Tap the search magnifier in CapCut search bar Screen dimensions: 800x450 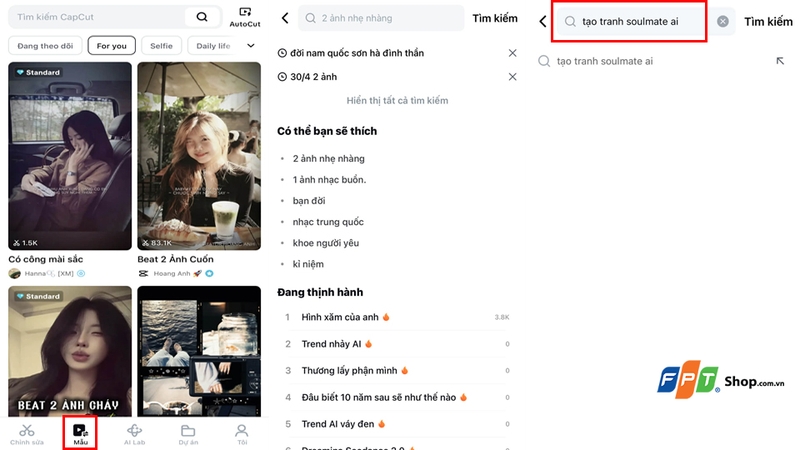pos(202,17)
